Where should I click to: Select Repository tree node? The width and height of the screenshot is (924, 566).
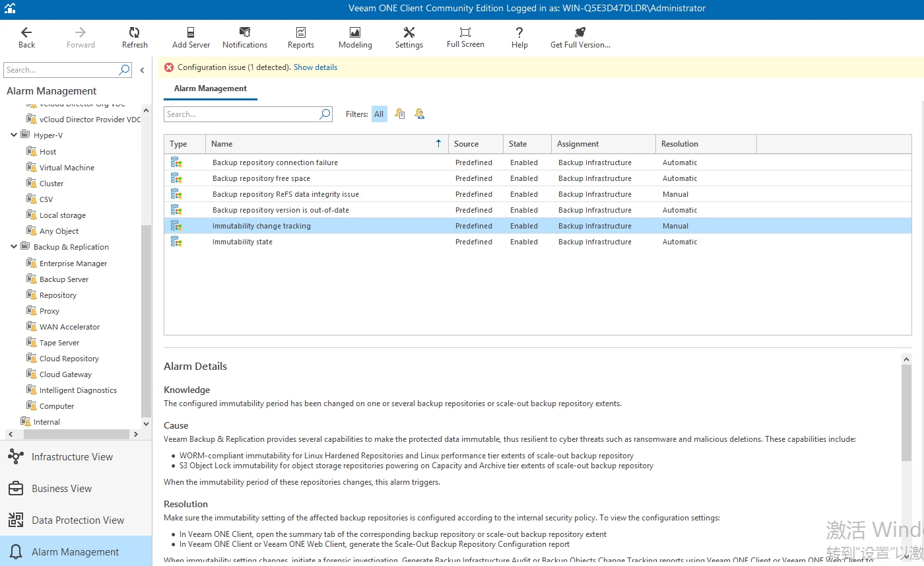(57, 295)
